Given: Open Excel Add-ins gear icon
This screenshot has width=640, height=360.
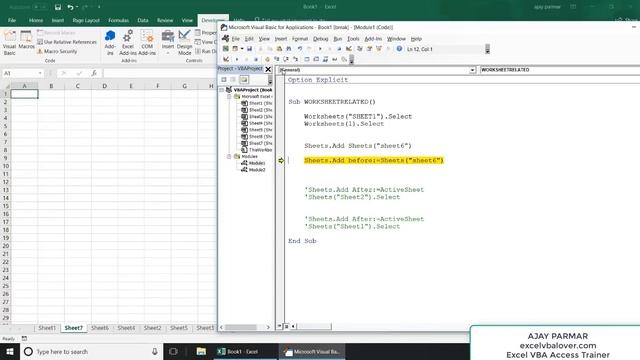Looking at the screenshot, I should (128, 42).
